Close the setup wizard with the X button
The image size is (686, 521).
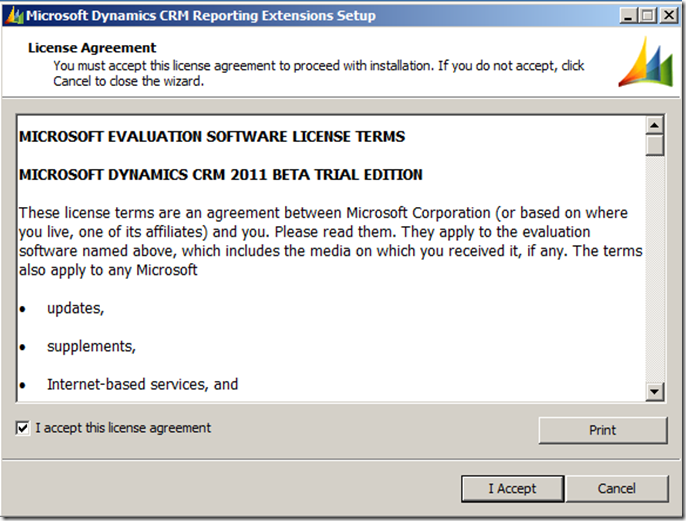(x=665, y=16)
